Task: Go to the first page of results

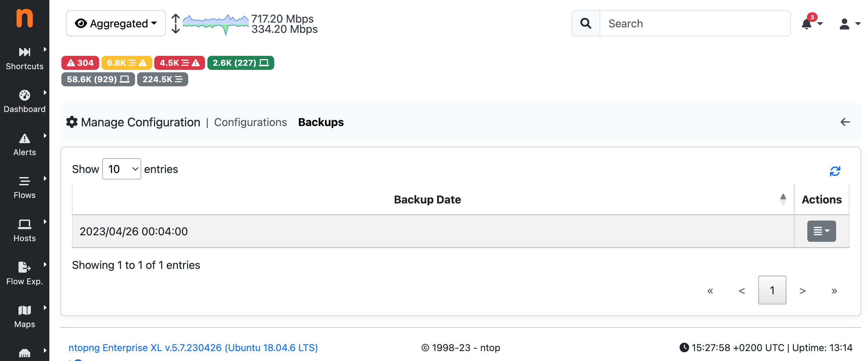Action: [710, 290]
